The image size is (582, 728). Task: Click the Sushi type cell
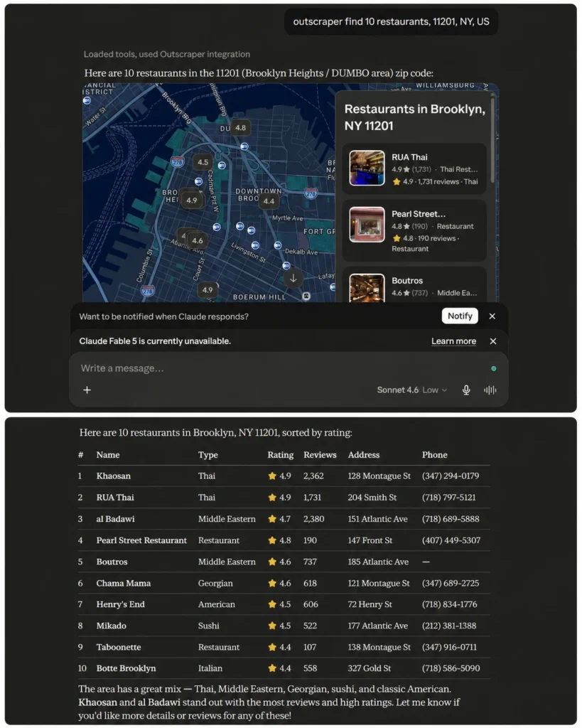pyautogui.click(x=208, y=626)
